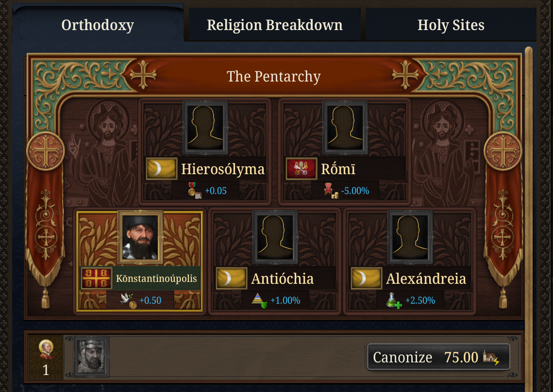Image resolution: width=553 pixels, height=392 pixels.
Task: Click the Hierosólyma crescent flag icon
Action: click(x=162, y=169)
